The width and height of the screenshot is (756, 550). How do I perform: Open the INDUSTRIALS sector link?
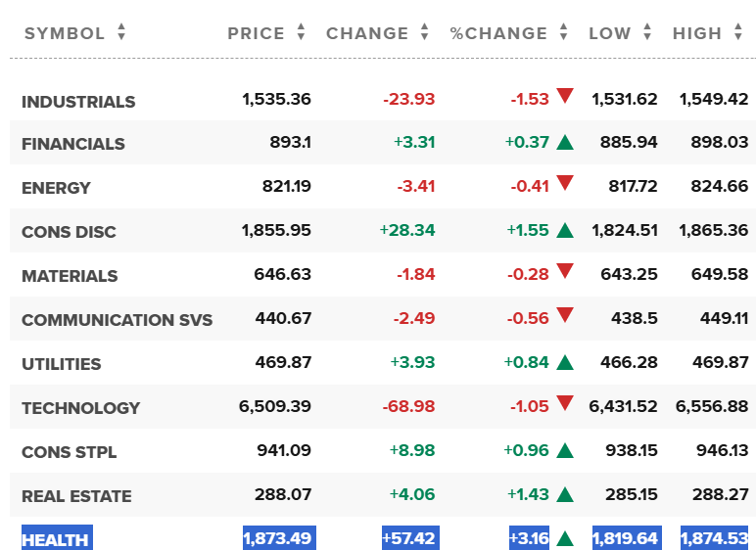point(78,102)
